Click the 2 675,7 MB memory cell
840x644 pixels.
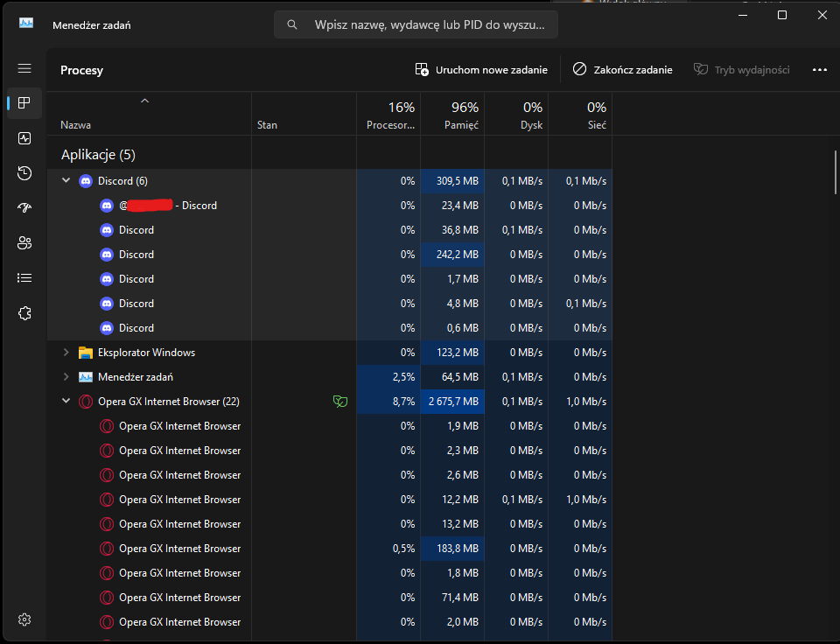(x=452, y=402)
